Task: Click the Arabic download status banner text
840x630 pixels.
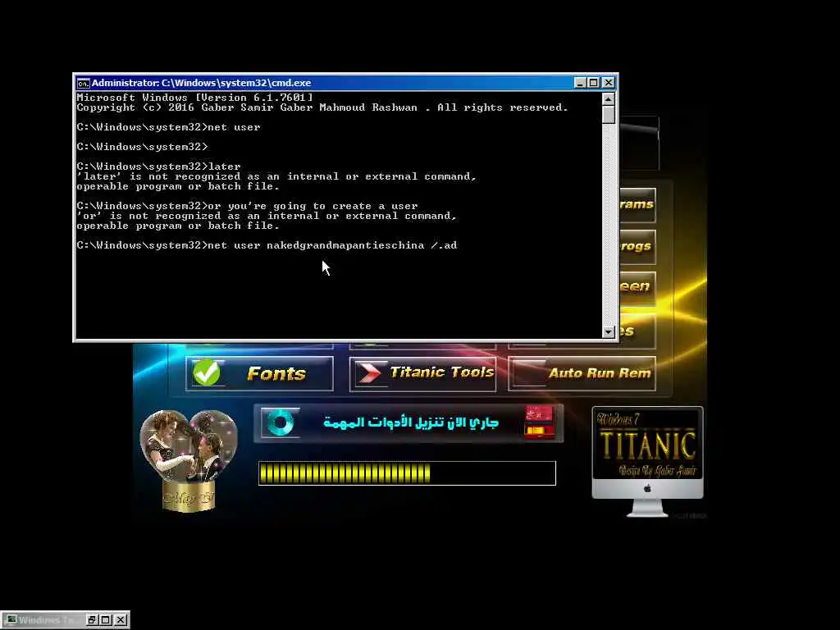Action: tap(411, 422)
